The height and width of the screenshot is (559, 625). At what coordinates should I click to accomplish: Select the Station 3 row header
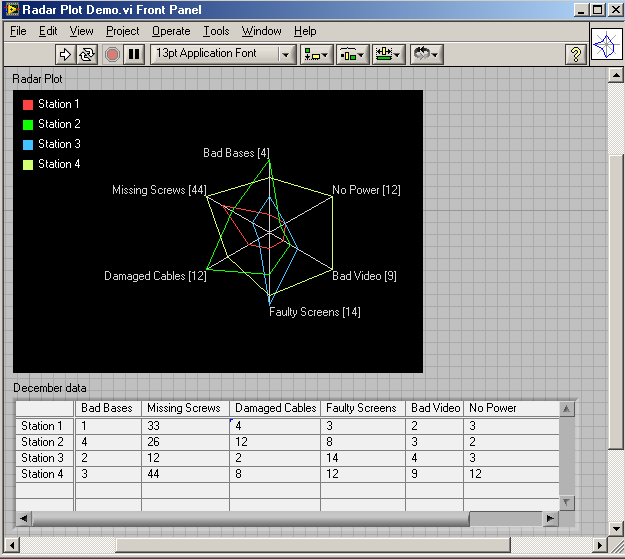(x=45, y=458)
